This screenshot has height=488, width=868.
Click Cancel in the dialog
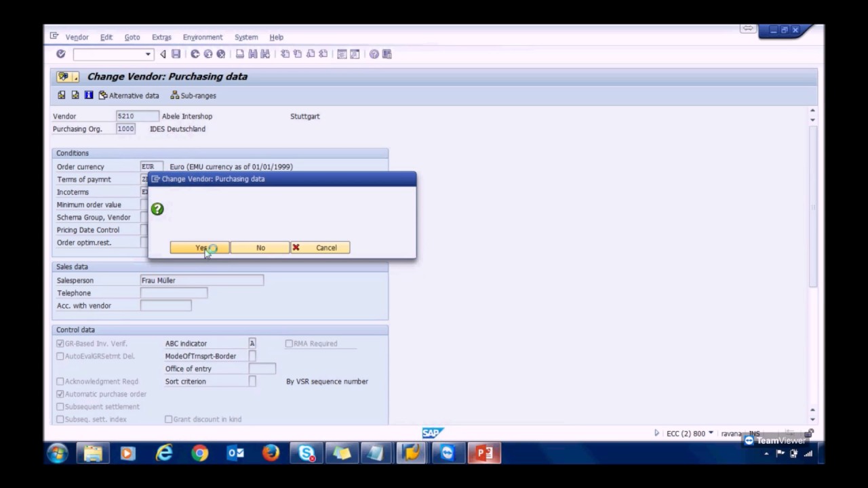click(320, 248)
